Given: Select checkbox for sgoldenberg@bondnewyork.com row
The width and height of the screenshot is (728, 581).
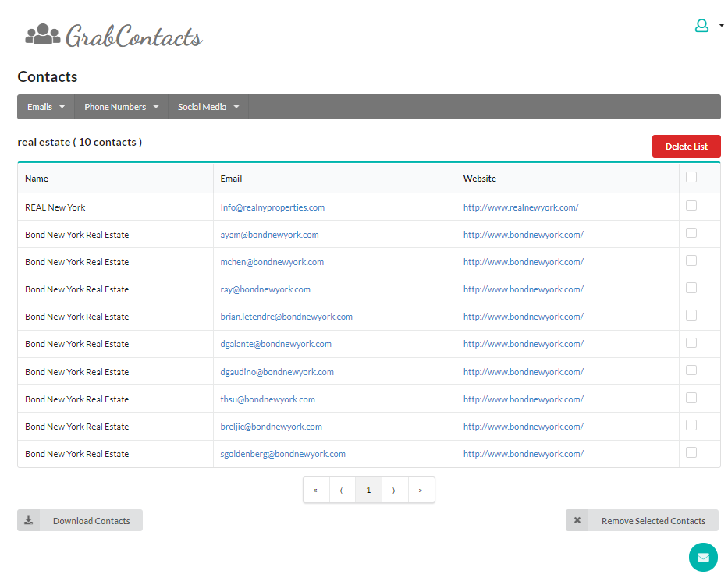Looking at the screenshot, I should click(691, 452).
